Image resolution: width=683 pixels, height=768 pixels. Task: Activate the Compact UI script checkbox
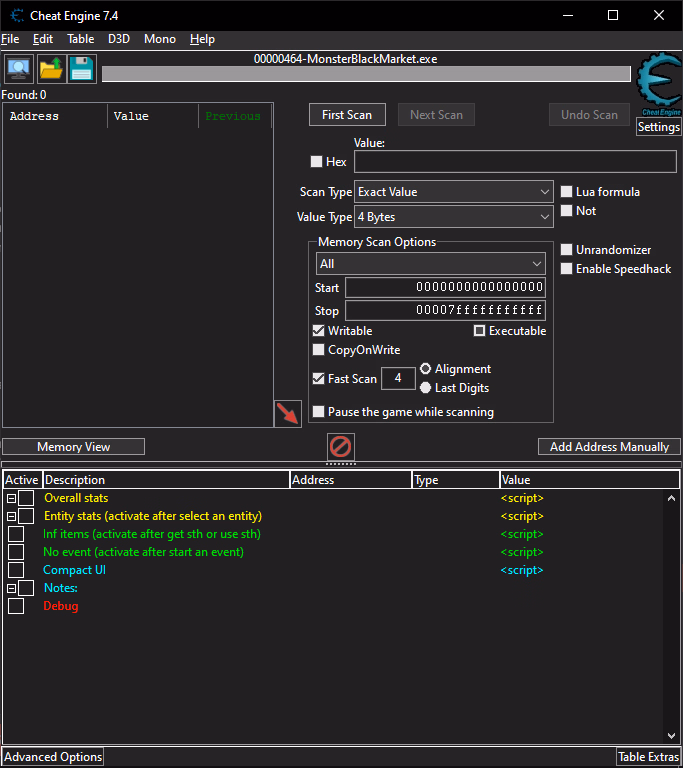pos(16,570)
